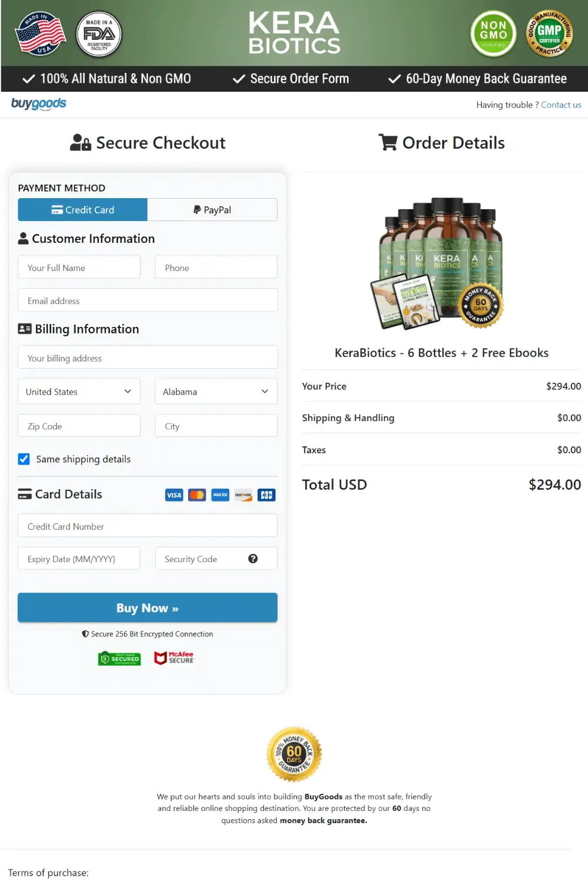
Task: Open the security code help icon
Action: [x=253, y=559]
